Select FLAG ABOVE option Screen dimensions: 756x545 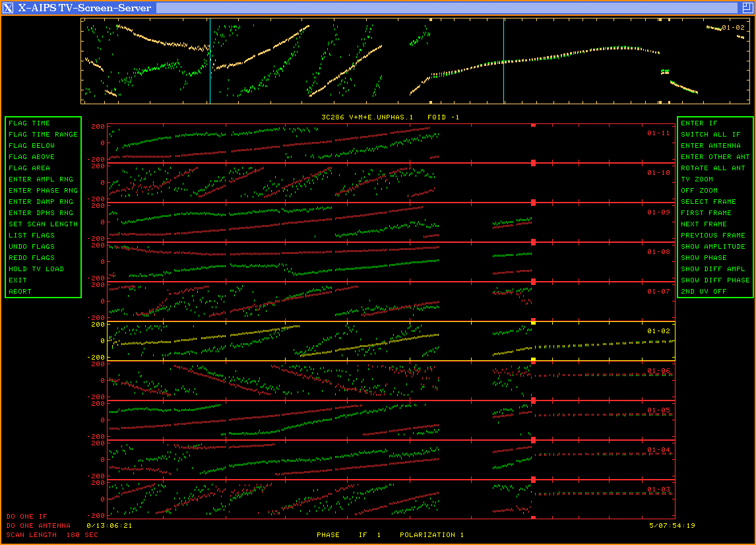[32, 157]
